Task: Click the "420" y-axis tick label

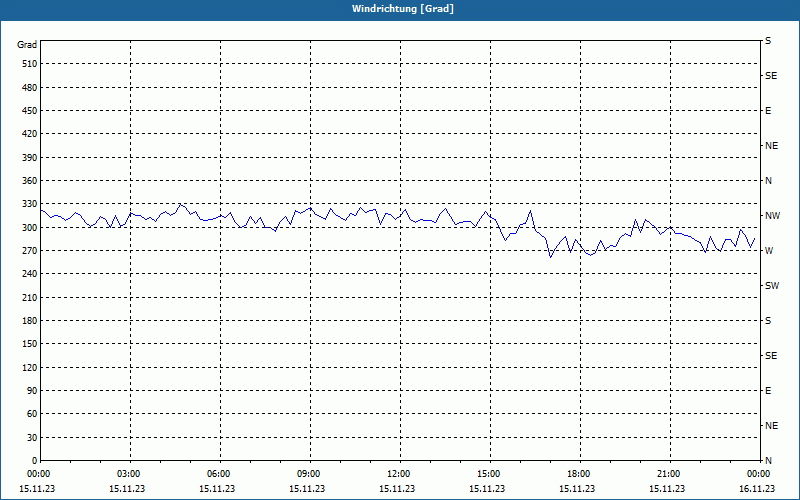Action: coord(30,134)
